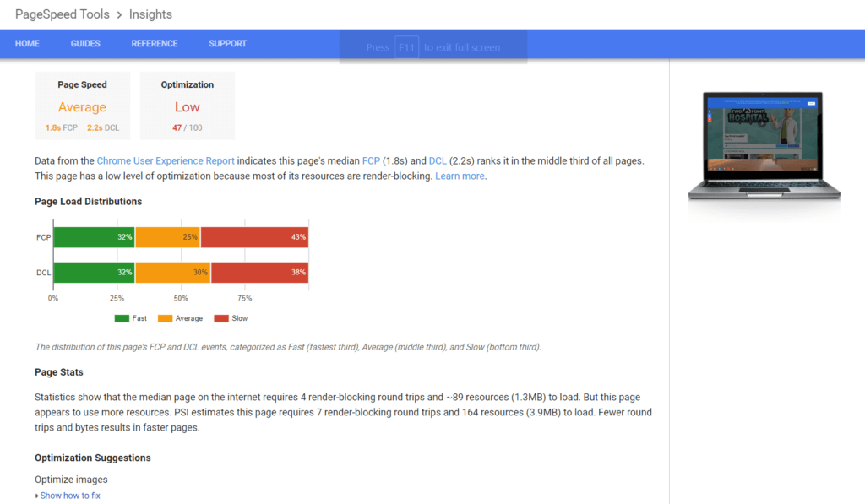This screenshot has width=865, height=504.
Task: Follow the FCP definition link
Action: [x=371, y=161]
